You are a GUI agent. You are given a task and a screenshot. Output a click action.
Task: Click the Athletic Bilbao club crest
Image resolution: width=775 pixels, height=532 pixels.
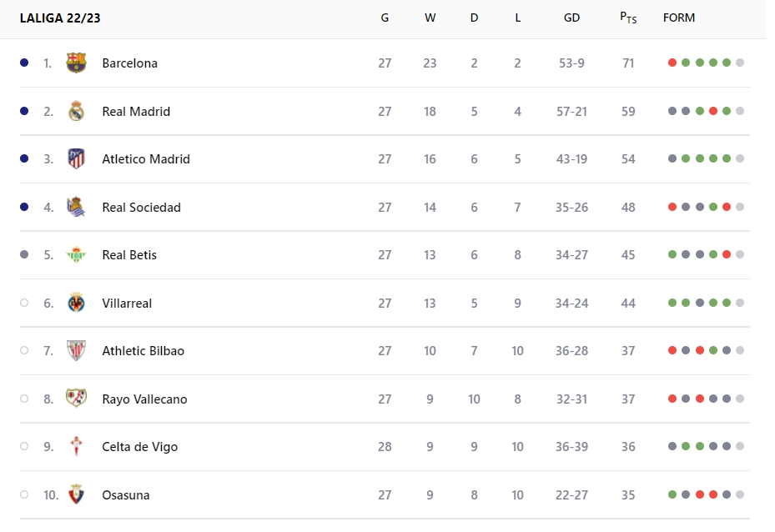[x=76, y=351]
